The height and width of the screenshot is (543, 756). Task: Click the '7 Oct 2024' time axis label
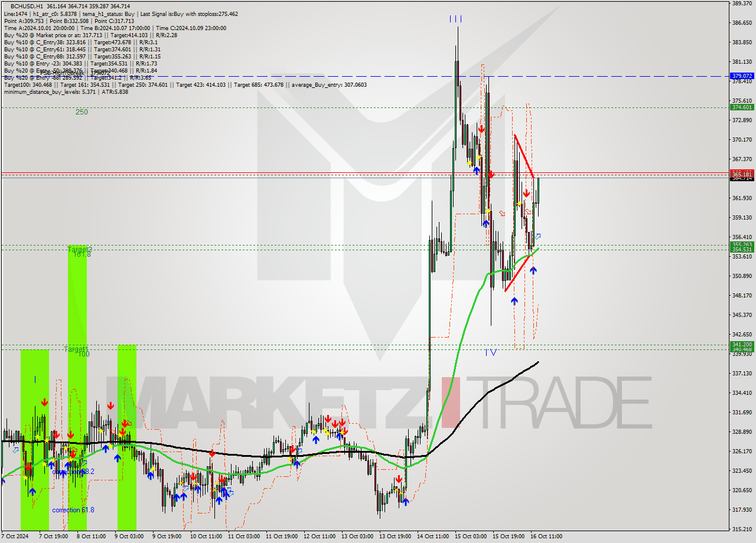tap(15, 537)
